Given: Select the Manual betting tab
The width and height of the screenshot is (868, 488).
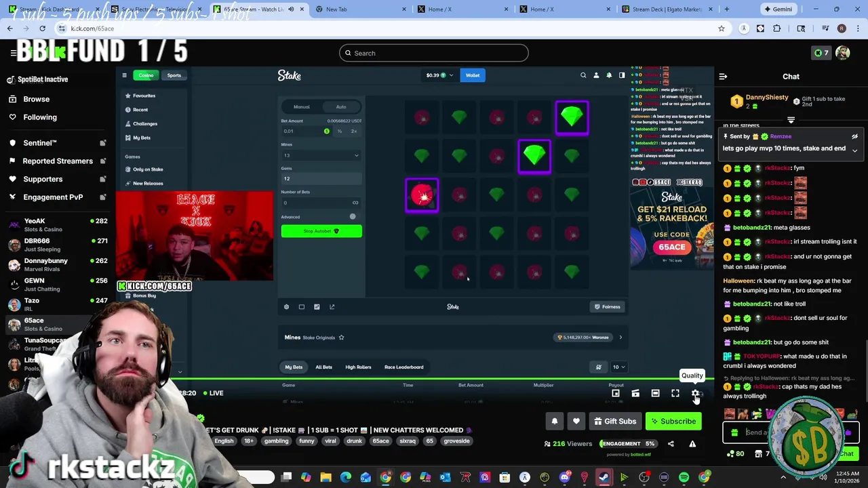Looking at the screenshot, I should point(302,106).
